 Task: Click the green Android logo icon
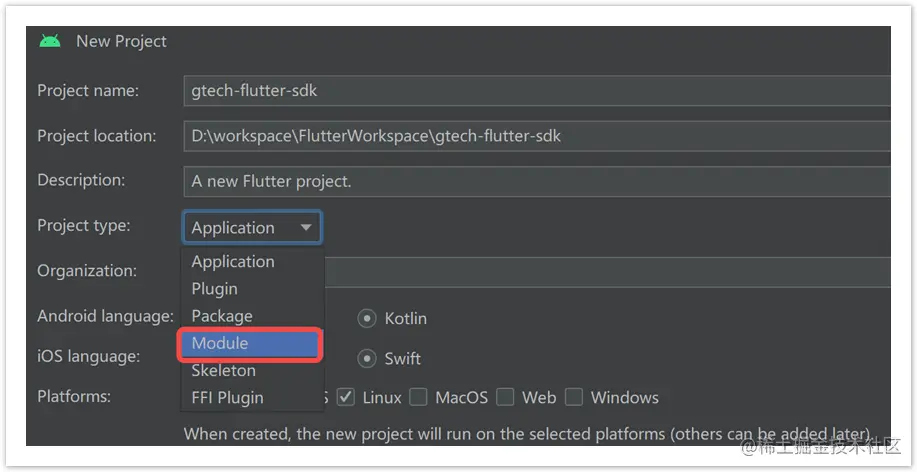click(x=50, y=41)
